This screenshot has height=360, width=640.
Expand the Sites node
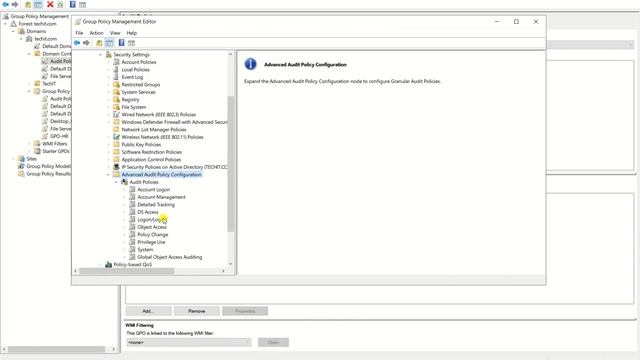(x=13, y=159)
